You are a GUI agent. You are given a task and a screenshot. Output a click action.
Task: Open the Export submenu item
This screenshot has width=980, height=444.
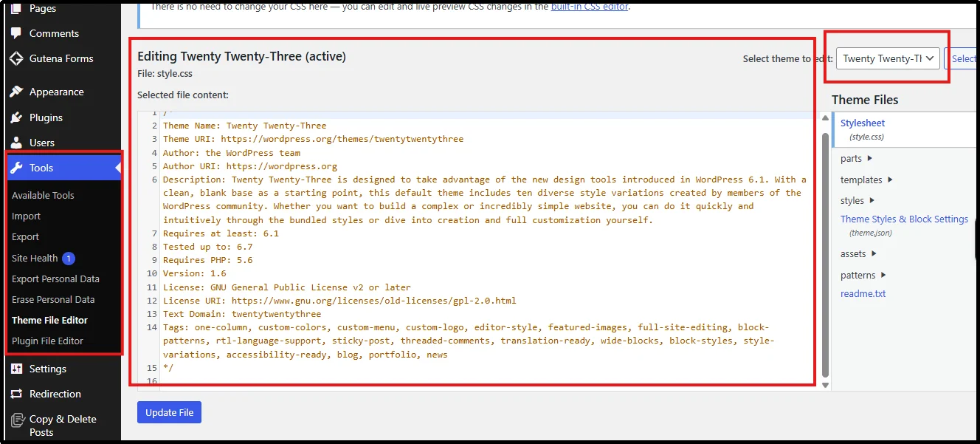click(25, 236)
